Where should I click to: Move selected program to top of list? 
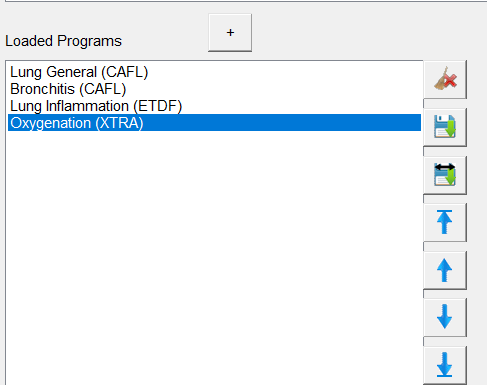(445, 222)
